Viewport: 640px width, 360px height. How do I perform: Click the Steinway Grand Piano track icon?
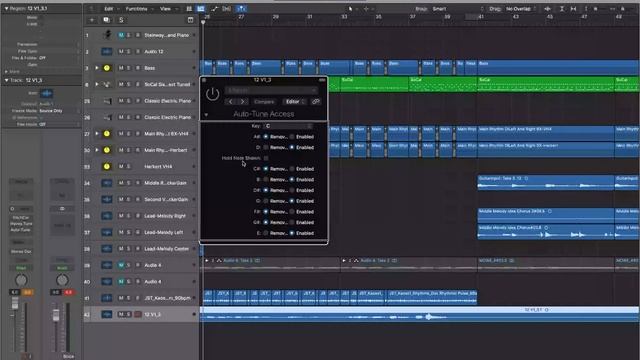click(x=107, y=35)
